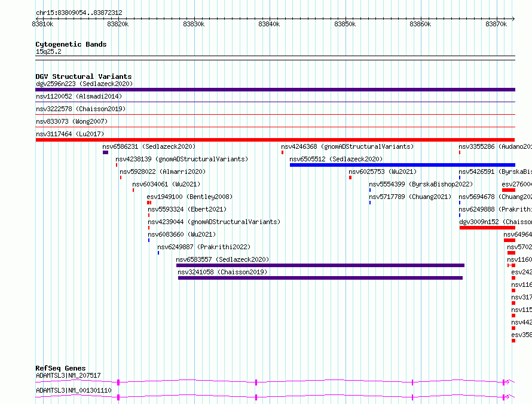532x404 pixels.
Task: Click the red esv1949100 glyph
Action: click(149, 203)
